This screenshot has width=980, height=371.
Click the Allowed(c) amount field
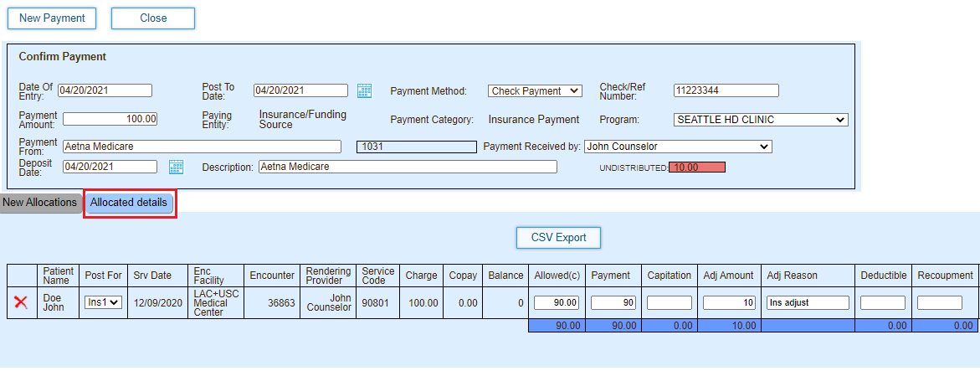557,303
